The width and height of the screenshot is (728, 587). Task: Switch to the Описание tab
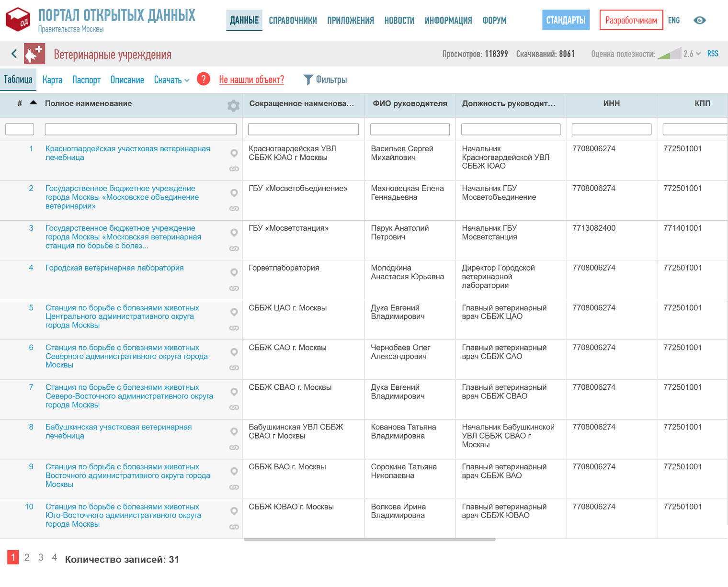point(127,80)
